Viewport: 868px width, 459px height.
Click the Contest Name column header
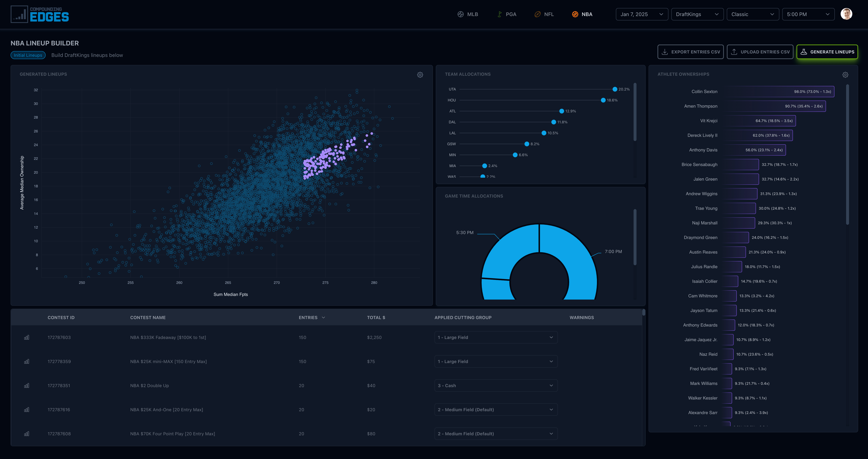[148, 317]
